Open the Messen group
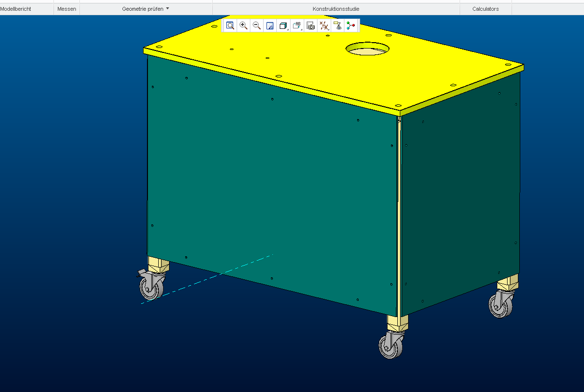 click(67, 9)
